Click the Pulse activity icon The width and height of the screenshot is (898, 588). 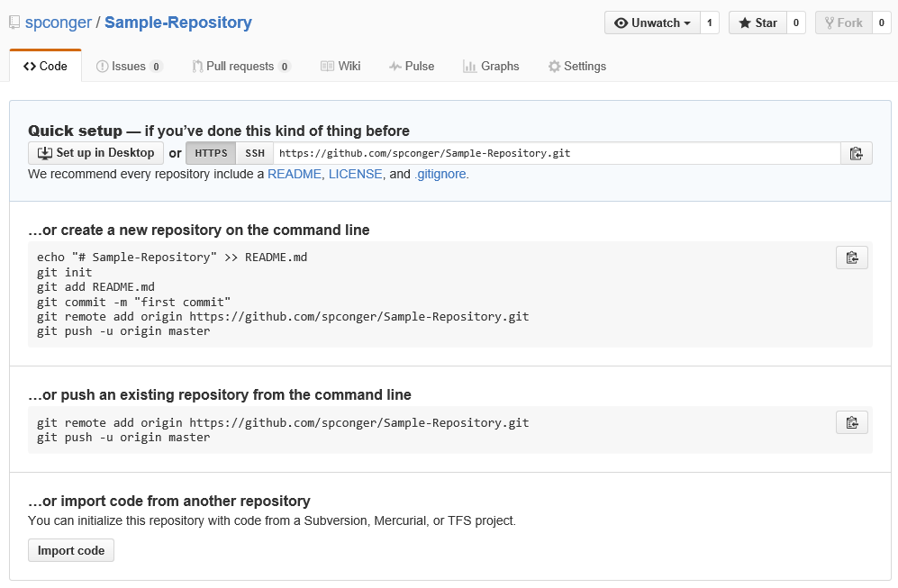pos(394,66)
